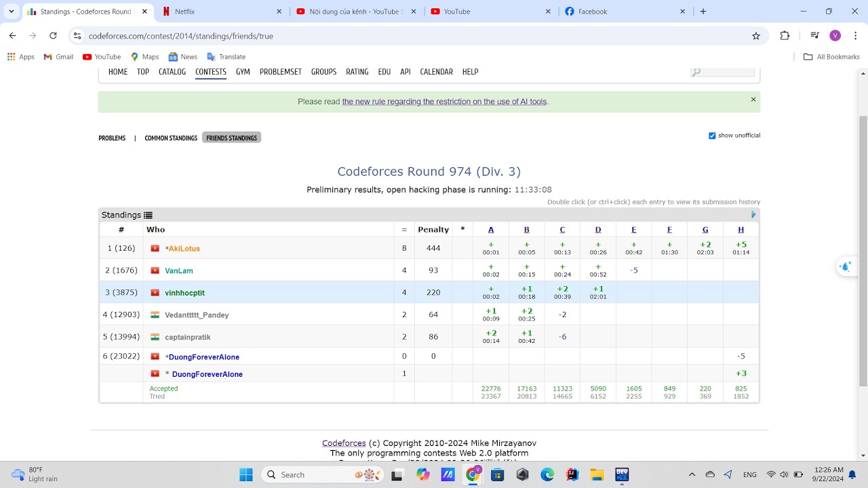Image resolution: width=868 pixels, height=488 pixels.
Task: Click Codeforces footer link
Action: coord(344,443)
